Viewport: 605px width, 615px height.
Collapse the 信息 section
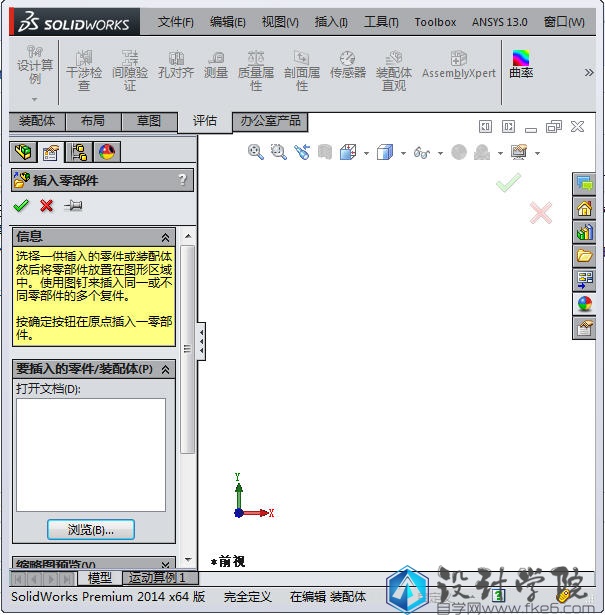(x=166, y=237)
